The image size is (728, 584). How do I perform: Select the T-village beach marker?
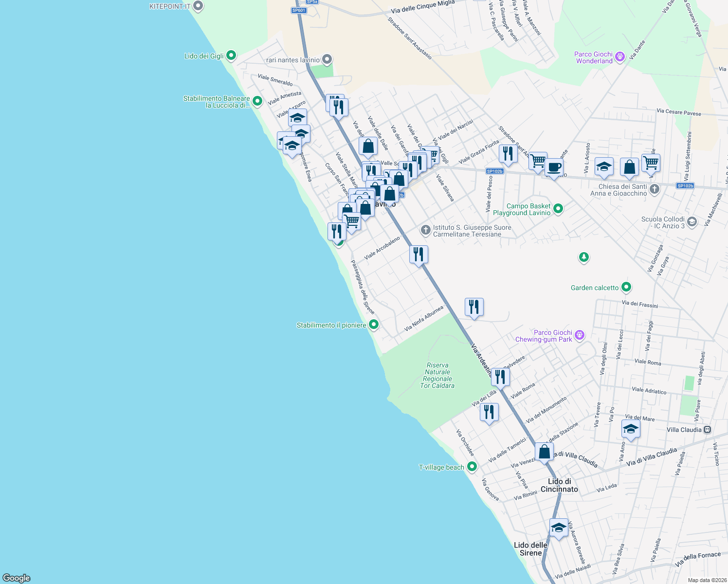pos(472,466)
